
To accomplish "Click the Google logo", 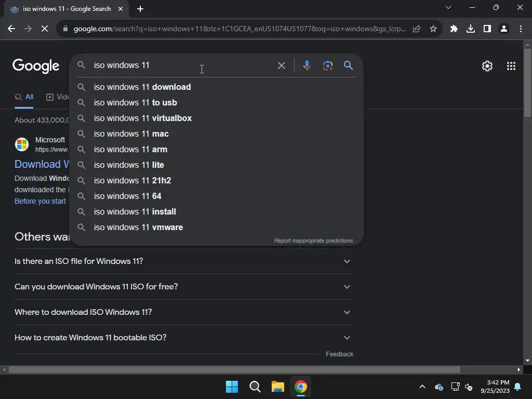I will tap(36, 66).
